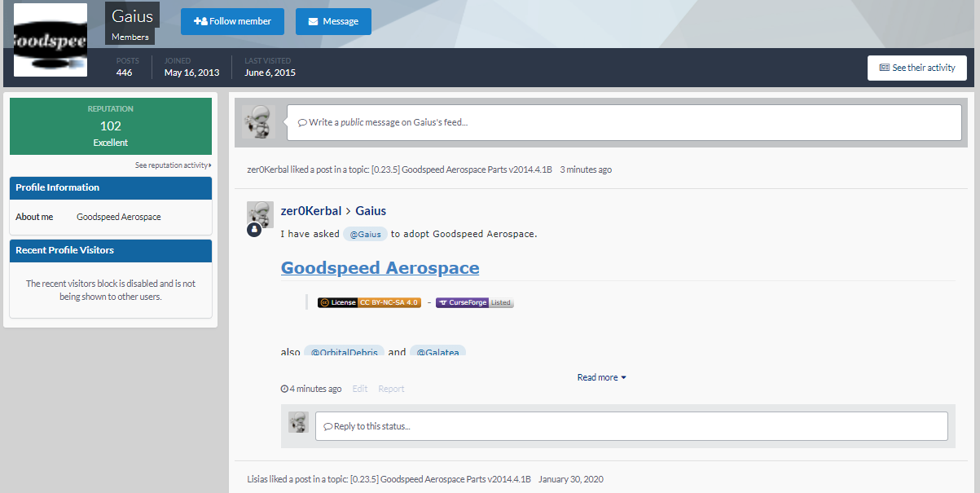This screenshot has width=980, height=493.
Task: Open See reputation activity link
Action: click(x=174, y=165)
